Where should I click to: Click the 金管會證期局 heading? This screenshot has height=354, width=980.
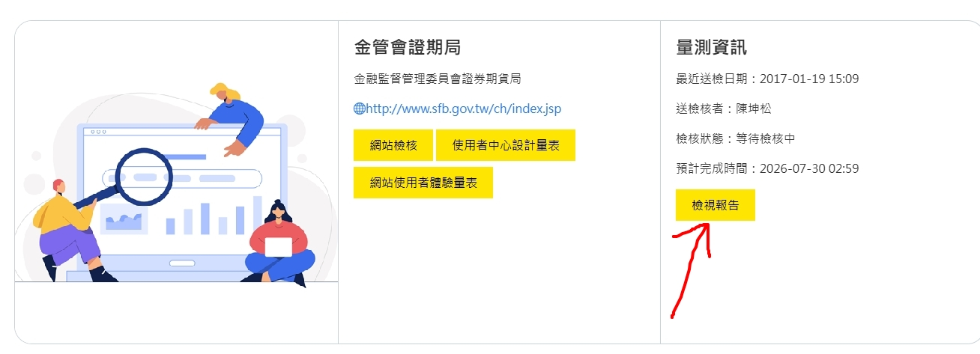click(408, 48)
